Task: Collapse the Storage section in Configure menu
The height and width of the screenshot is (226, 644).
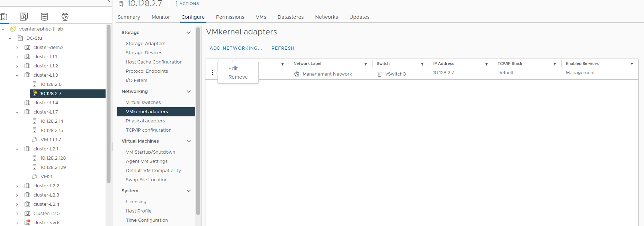Action: (x=189, y=32)
